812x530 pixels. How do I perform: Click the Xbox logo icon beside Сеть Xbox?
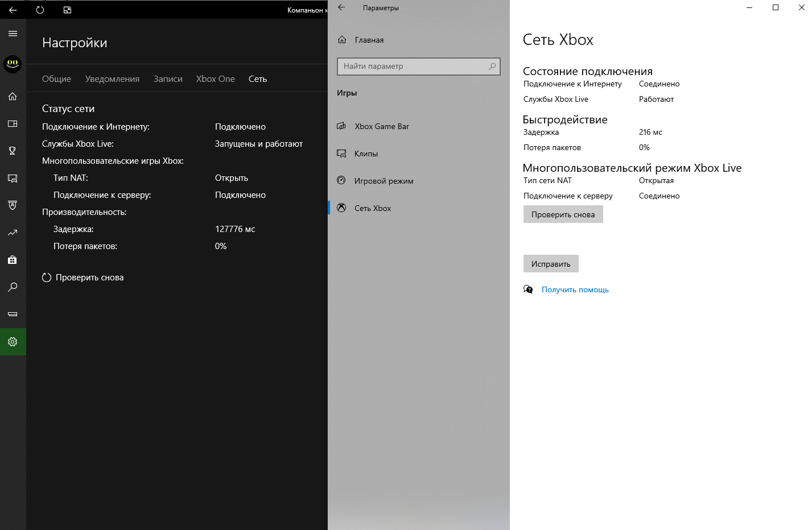(341, 208)
